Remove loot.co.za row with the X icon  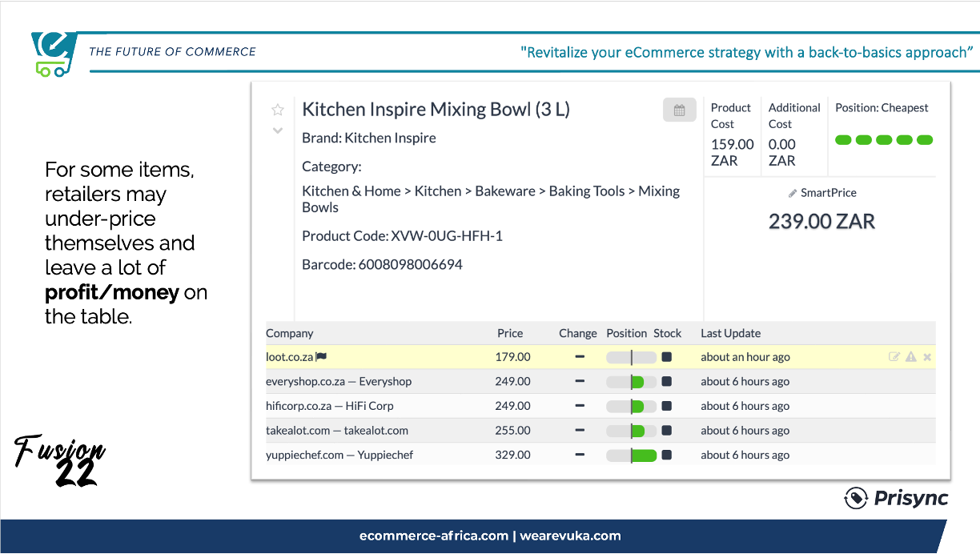927,357
